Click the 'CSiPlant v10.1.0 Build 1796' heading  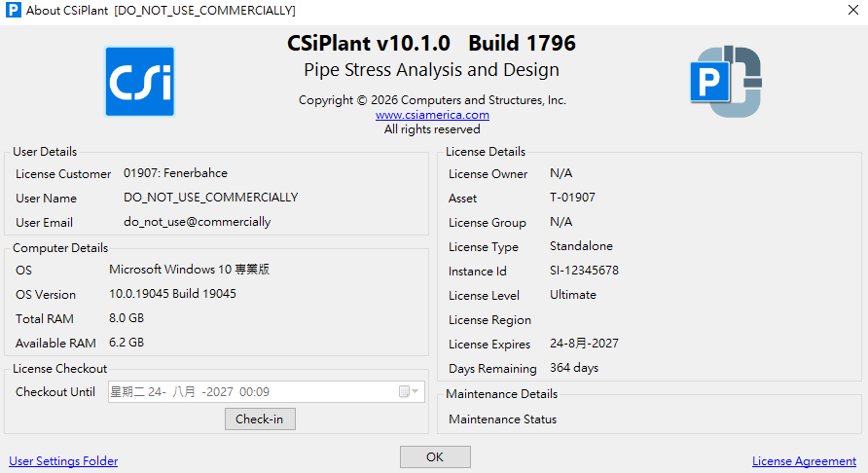[x=432, y=43]
